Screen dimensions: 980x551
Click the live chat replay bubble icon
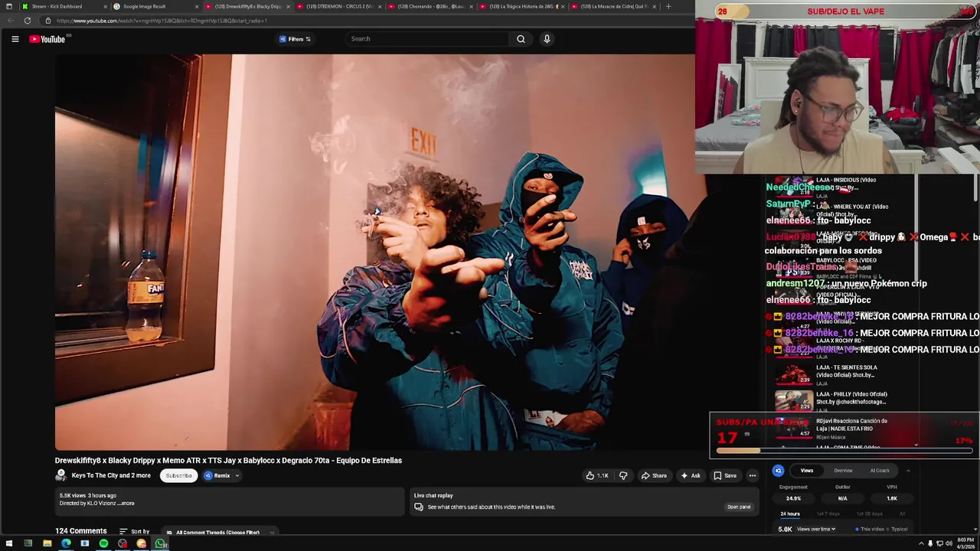[x=419, y=507]
